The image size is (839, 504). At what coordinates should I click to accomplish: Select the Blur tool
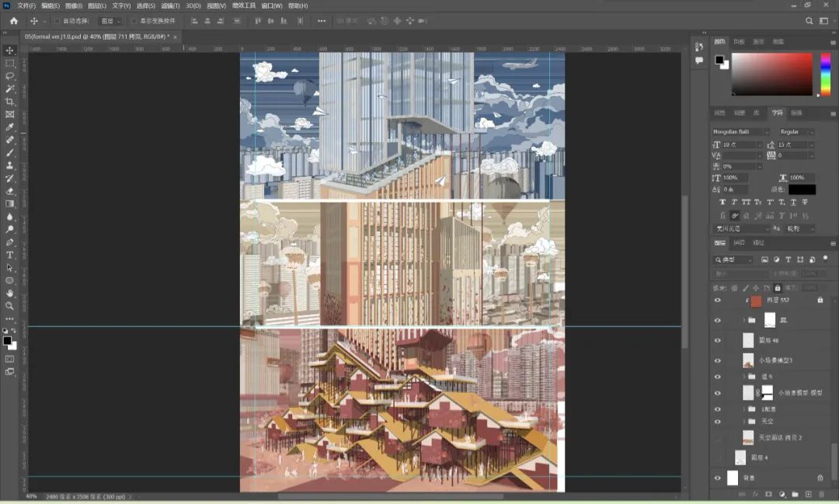pos(9,217)
